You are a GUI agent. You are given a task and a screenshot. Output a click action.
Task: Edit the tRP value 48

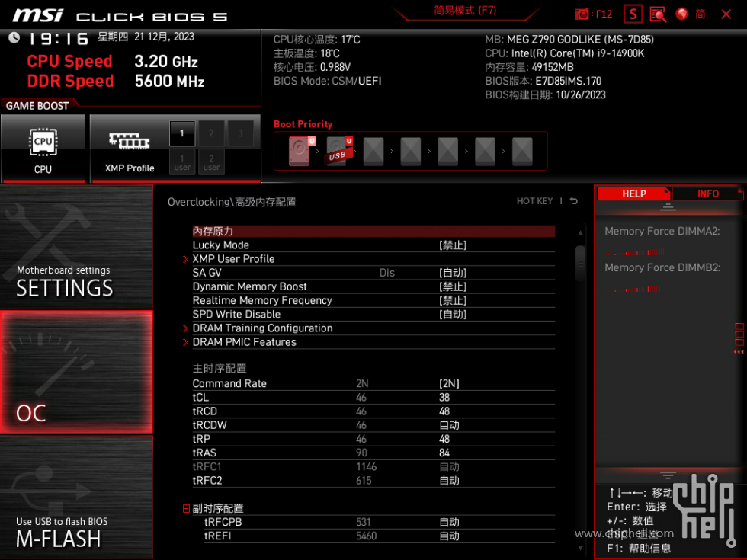pos(444,439)
